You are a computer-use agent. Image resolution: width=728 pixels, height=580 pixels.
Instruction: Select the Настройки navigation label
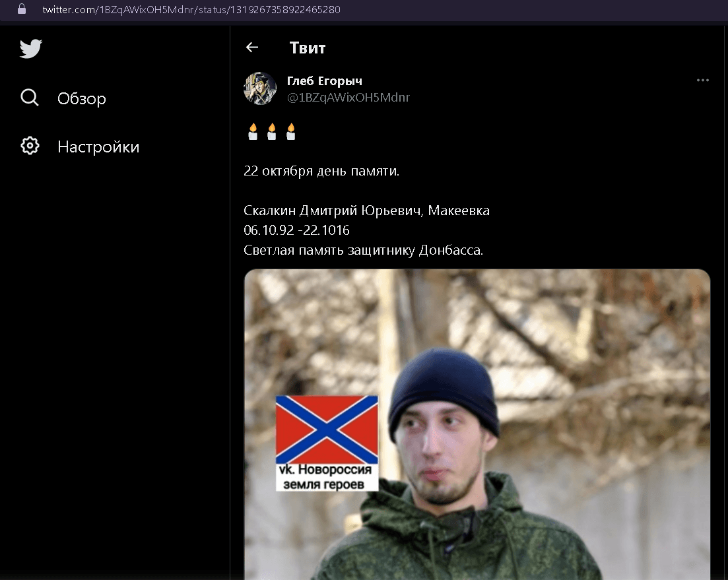click(x=98, y=146)
